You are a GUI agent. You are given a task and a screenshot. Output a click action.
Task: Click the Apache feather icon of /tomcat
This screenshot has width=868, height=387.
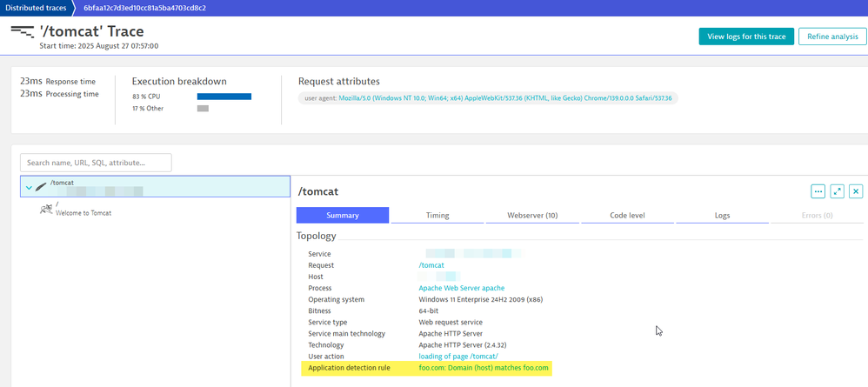pyautogui.click(x=40, y=187)
